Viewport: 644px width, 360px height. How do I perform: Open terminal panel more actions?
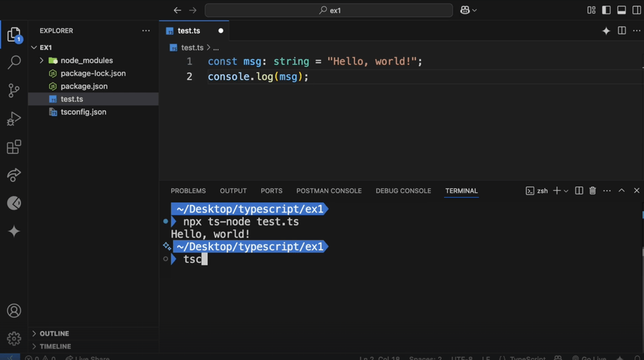[x=606, y=191]
